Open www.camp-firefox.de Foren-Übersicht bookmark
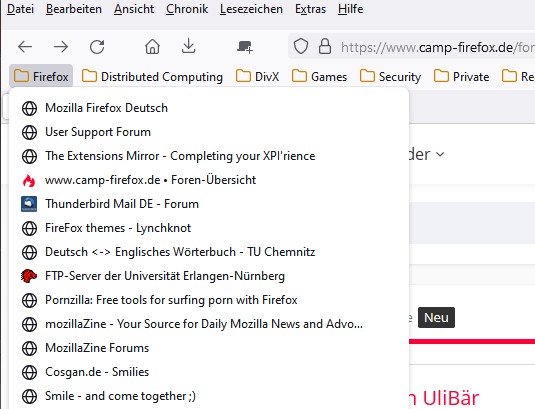 coord(209,180)
